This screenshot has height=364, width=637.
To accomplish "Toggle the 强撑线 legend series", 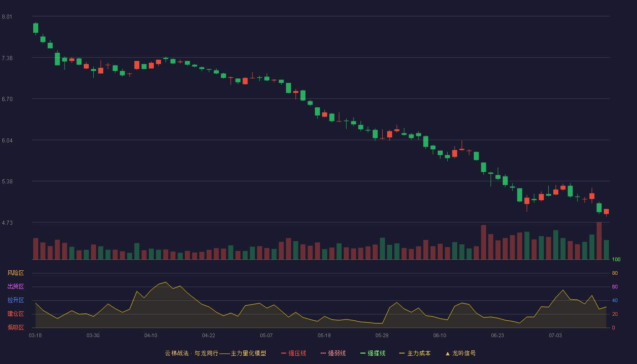I will click(x=373, y=353).
